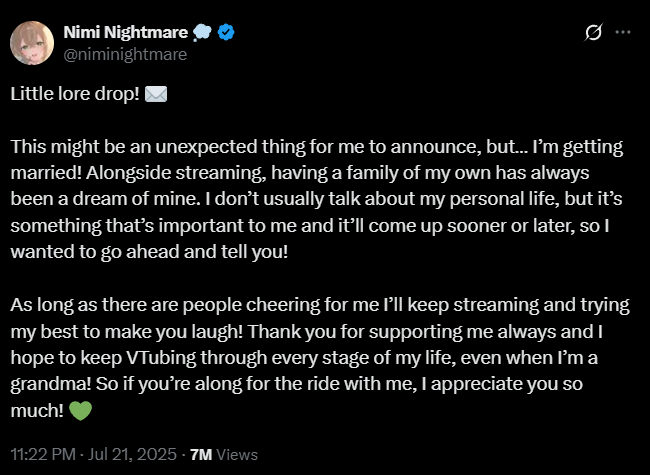Open Nimi Nightmare's profile avatar
The width and height of the screenshot is (650, 475).
(x=32, y=43)
